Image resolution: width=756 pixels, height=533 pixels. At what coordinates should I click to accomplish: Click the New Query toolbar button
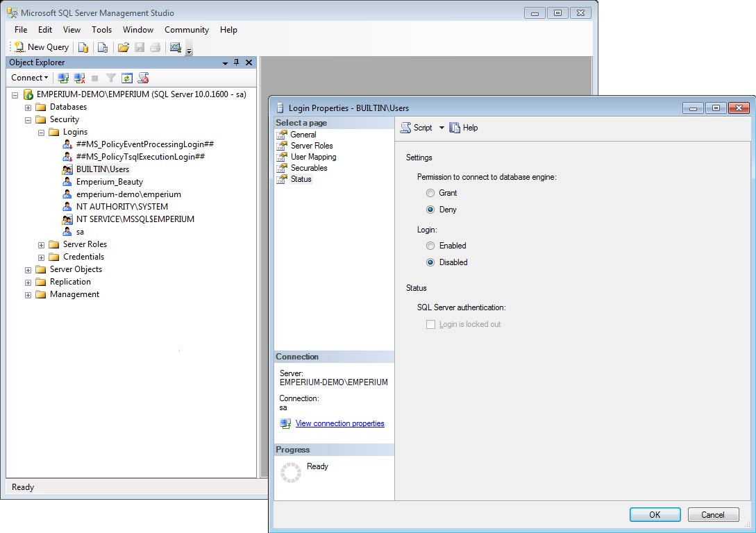[42, 47]
